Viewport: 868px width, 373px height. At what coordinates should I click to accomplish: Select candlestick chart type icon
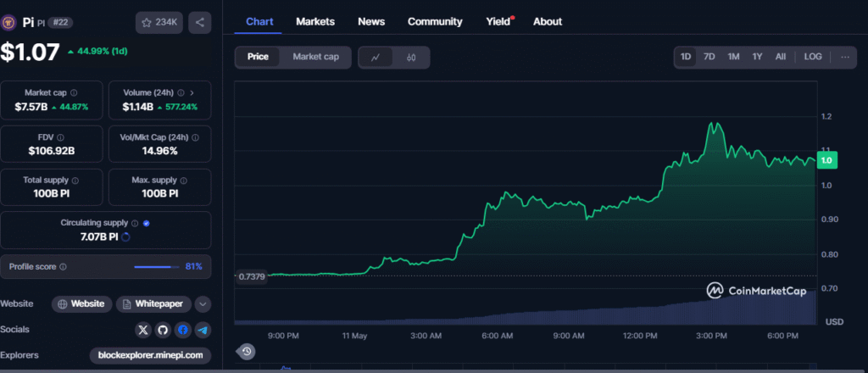pos(411,57)
